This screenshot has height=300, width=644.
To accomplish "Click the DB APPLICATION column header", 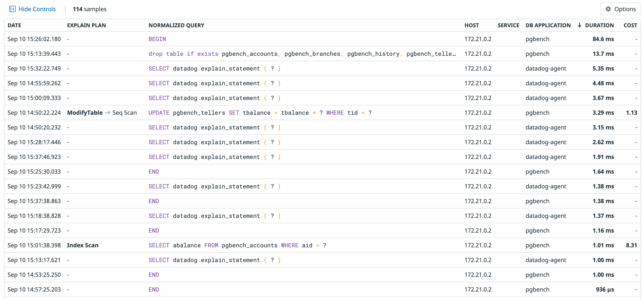I will [548, 25].
